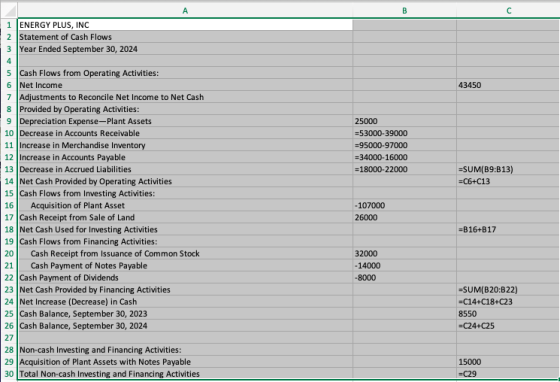Click 'Total Non-cash Investing and Financing Activities'
Viewport: 560px width, 382px height.
(185, 374)
